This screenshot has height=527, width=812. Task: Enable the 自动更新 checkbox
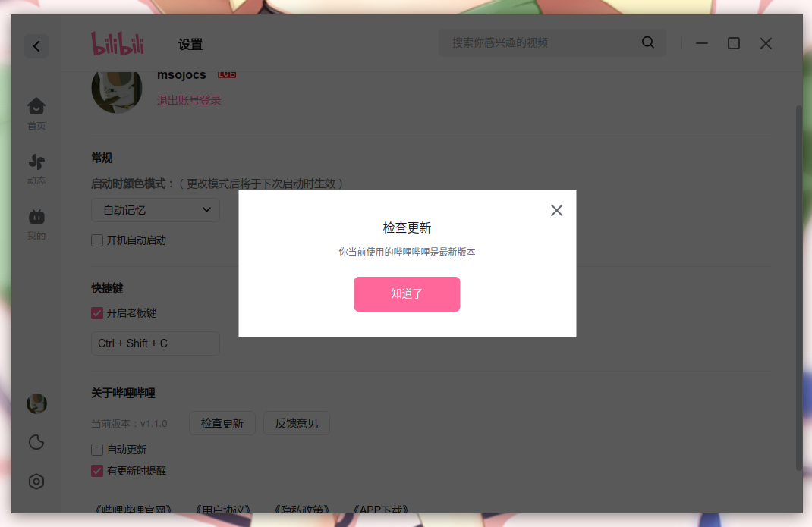coord(97,450)
